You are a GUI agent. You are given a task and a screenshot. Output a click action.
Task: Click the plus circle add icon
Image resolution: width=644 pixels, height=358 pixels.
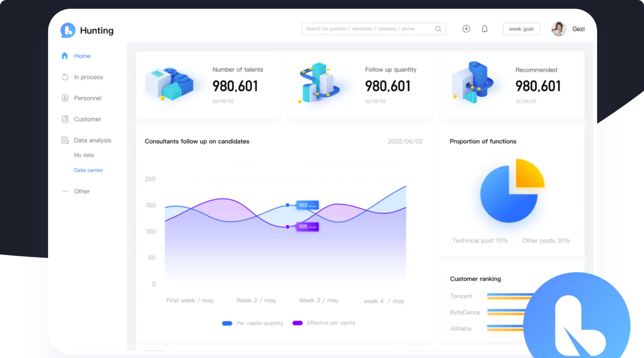point(466,29)
